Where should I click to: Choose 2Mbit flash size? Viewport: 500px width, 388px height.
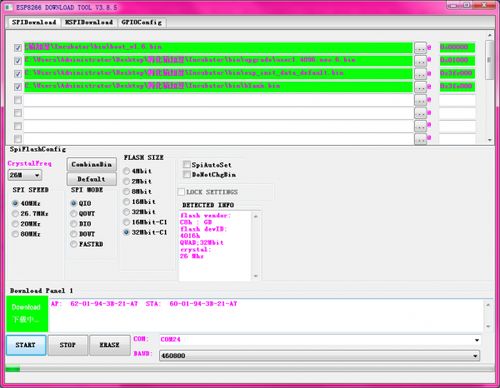coord(126,181)
